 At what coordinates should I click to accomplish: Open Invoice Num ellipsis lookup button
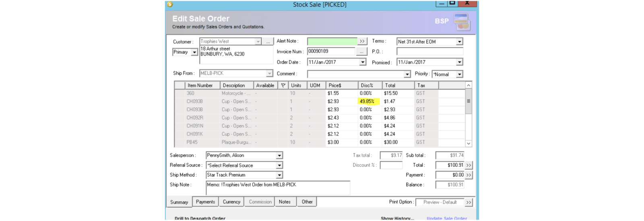(362, 51)
